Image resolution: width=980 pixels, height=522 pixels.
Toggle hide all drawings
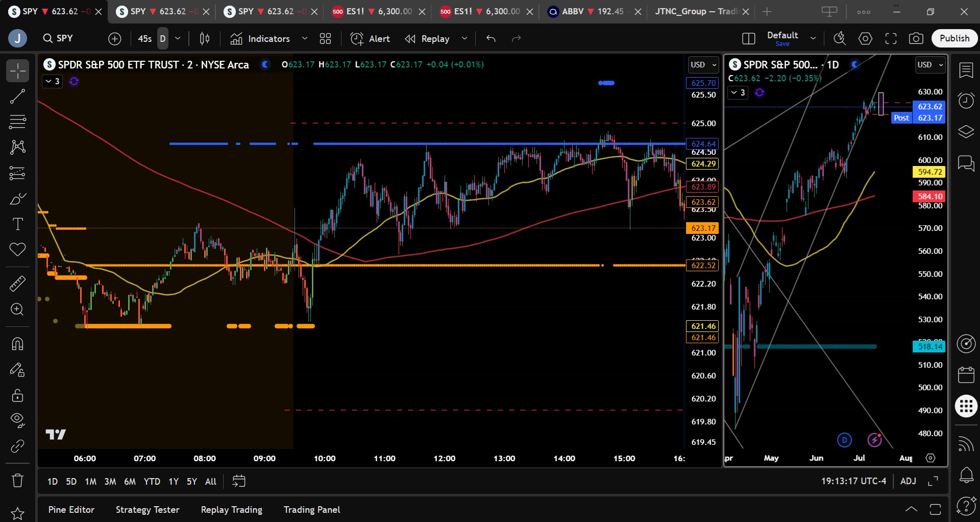pos(17,420)
